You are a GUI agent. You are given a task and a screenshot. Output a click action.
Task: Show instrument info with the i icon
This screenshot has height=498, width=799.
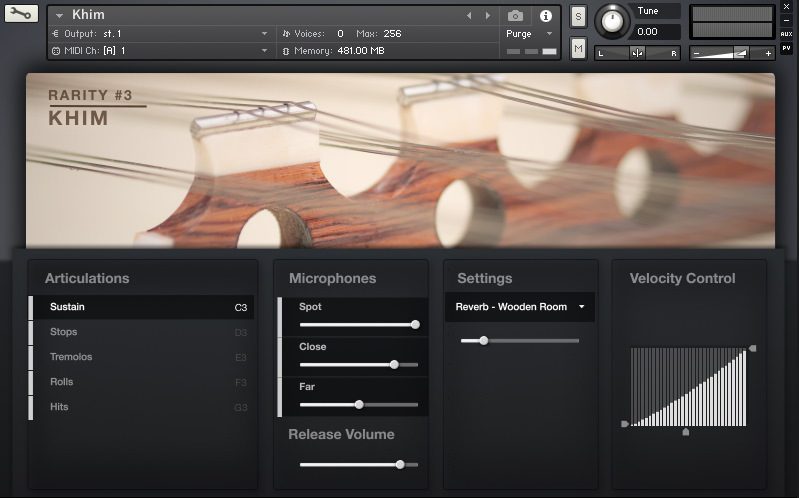[545, 16]
